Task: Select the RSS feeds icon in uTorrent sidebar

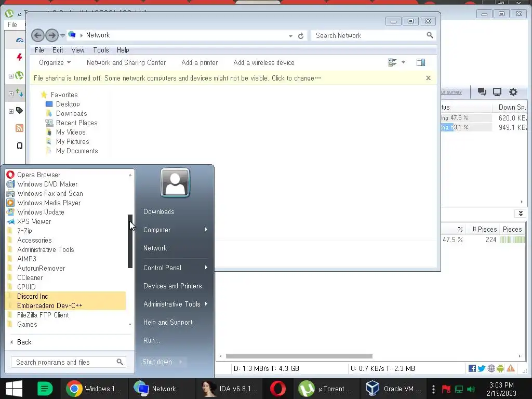Action: (19, 128)
